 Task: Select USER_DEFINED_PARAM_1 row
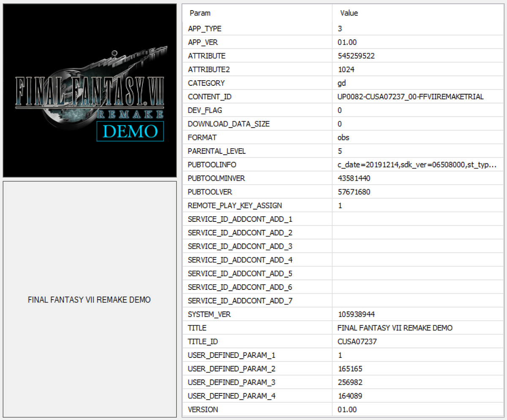pos(343,355)
